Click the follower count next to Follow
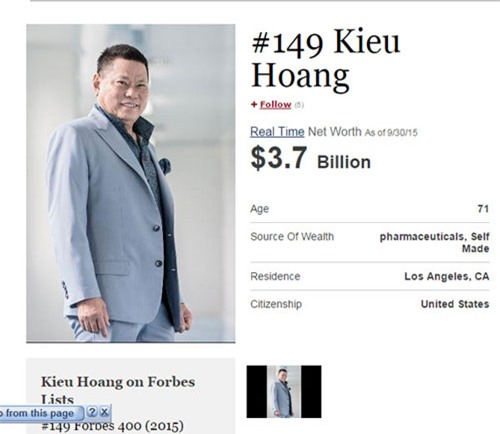 coord(299,105)
